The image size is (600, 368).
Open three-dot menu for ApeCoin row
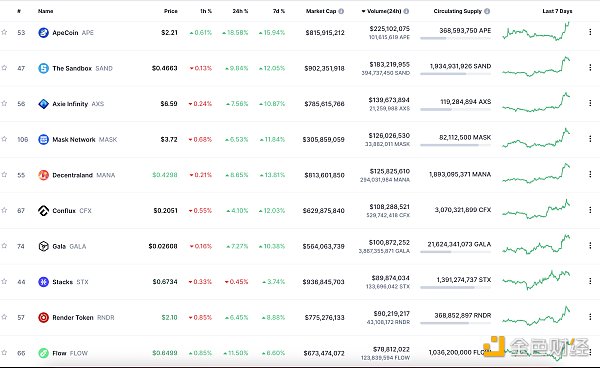tap(590, 32)
